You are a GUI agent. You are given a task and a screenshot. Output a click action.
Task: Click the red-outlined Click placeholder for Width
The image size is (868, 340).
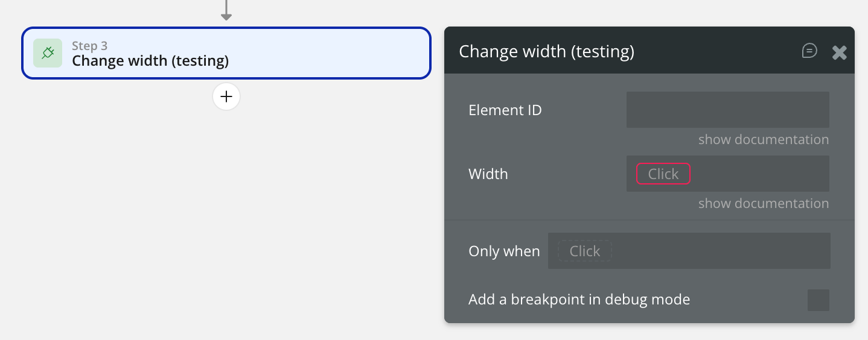(663, 174)
